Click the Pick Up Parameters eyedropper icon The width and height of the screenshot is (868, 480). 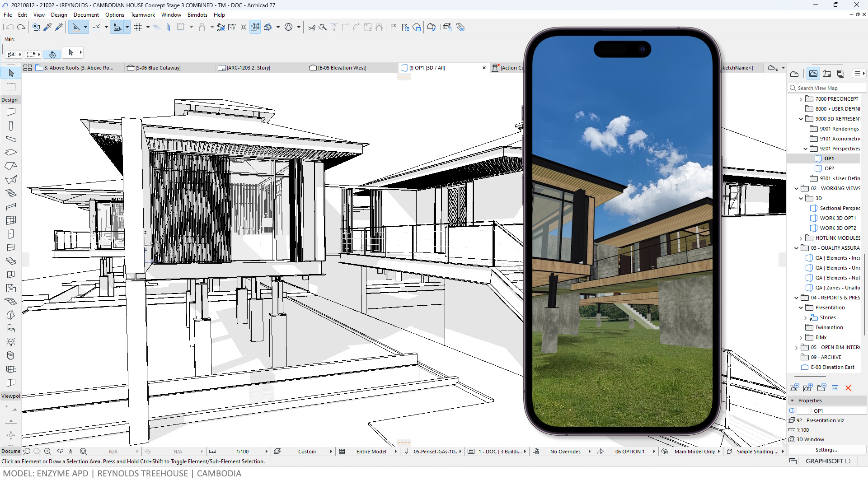click(x=47, y=27)
